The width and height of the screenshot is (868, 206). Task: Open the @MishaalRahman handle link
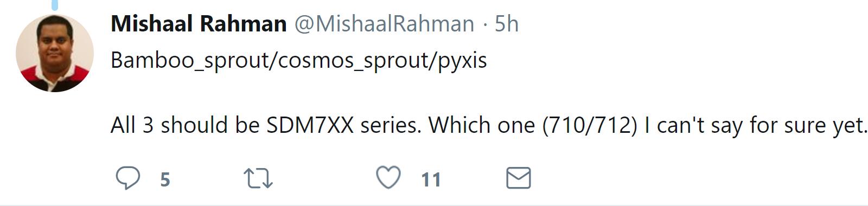384,24
